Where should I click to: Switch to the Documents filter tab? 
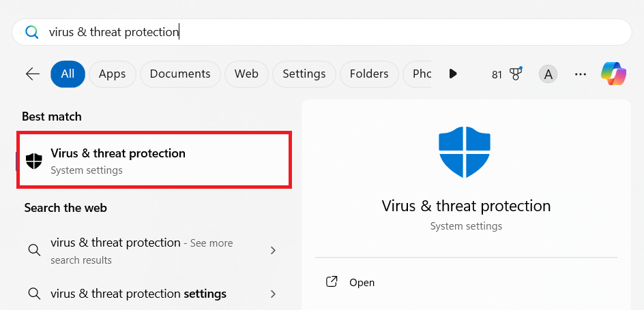[180, 74]
